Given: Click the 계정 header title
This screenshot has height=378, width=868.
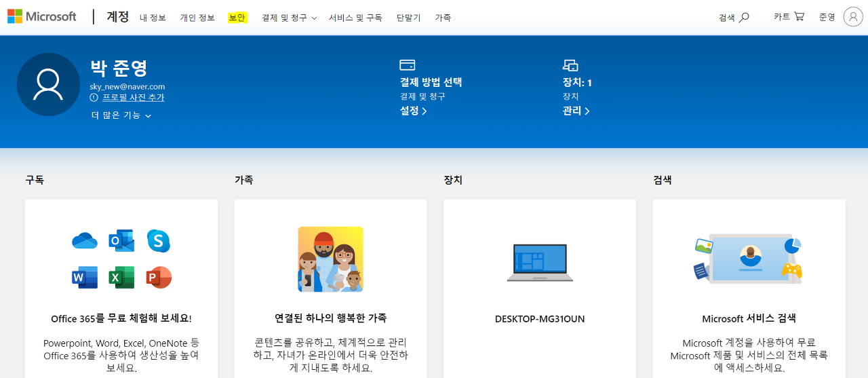Looking at the screenshot, I should tap(118, 17).
